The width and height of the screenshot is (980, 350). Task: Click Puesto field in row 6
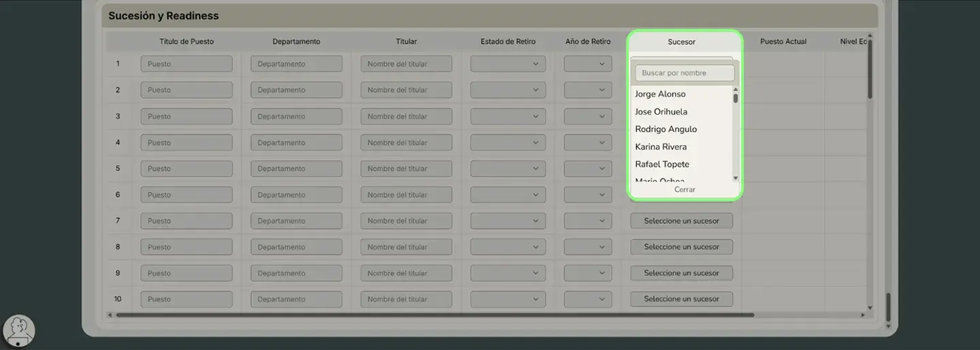click(x=186, y=195)
